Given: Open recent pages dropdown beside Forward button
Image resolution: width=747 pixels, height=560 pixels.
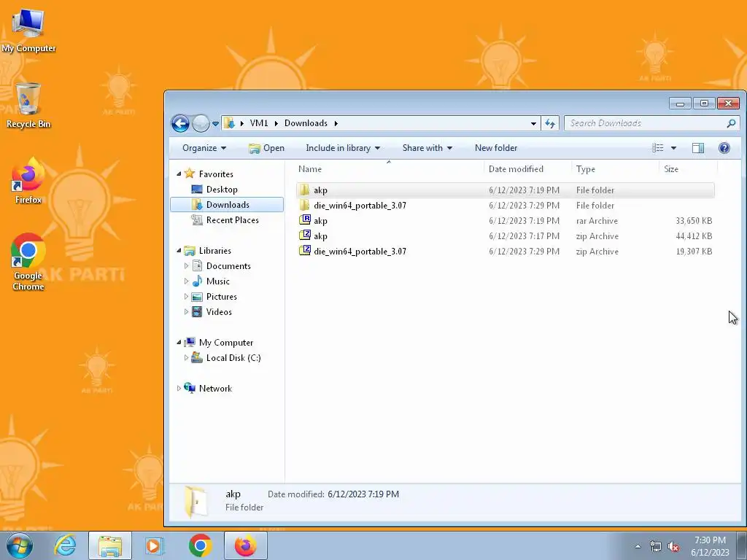Looking at the screenshot, I should coord(215,124).
